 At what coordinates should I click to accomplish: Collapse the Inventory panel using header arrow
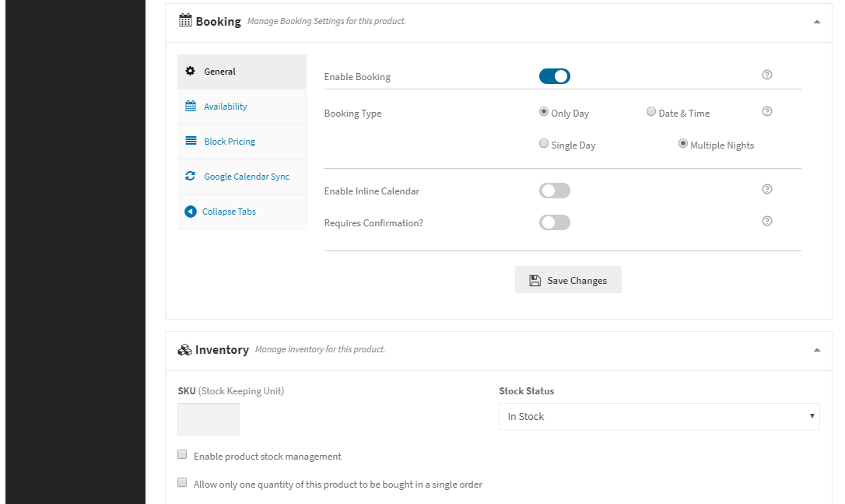pos(816,350)
